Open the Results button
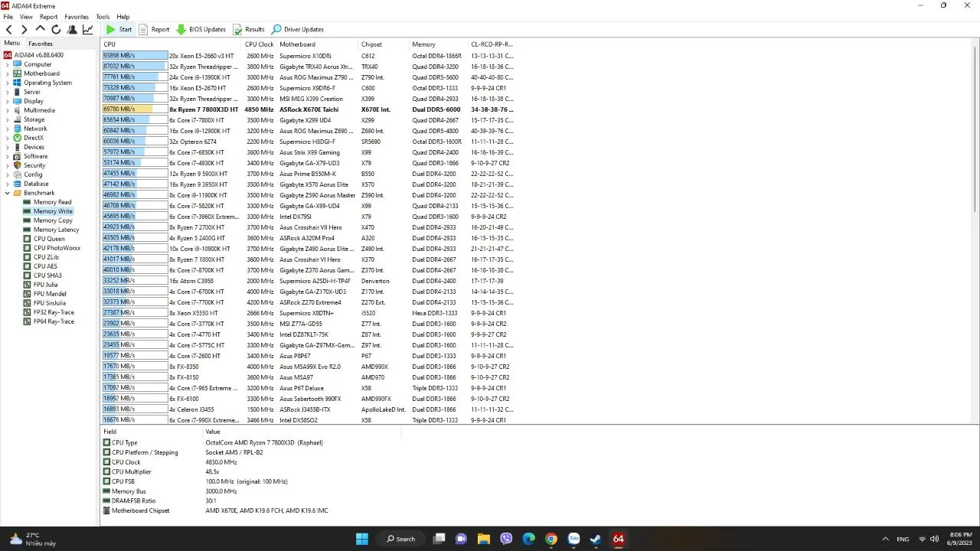Viewport: 980px width, 551px height. [249, 30]
